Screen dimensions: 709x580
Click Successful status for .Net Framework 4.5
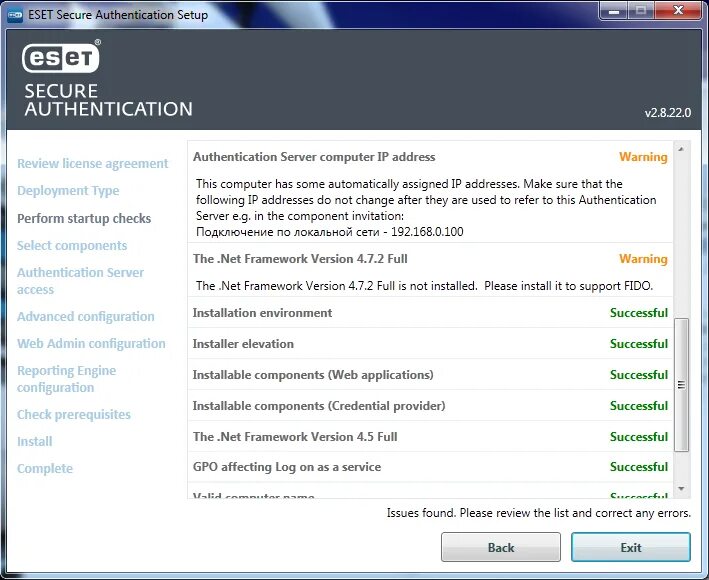[x=638, y=437]
